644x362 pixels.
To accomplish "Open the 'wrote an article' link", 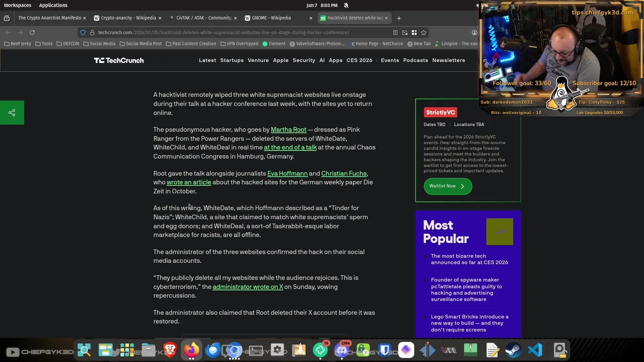I will point(189,182).
